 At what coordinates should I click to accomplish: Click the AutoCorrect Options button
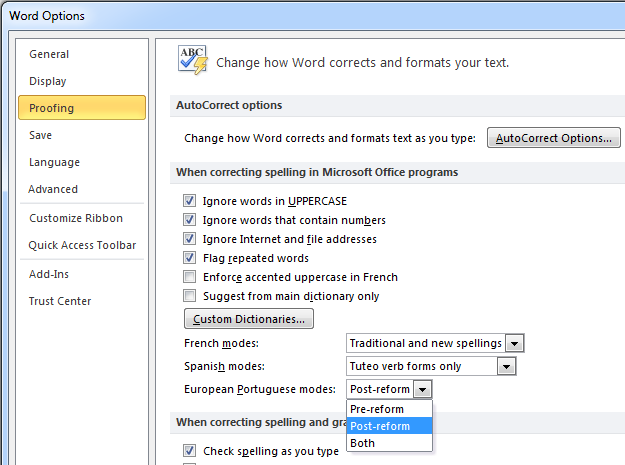[x=554, y=138]
